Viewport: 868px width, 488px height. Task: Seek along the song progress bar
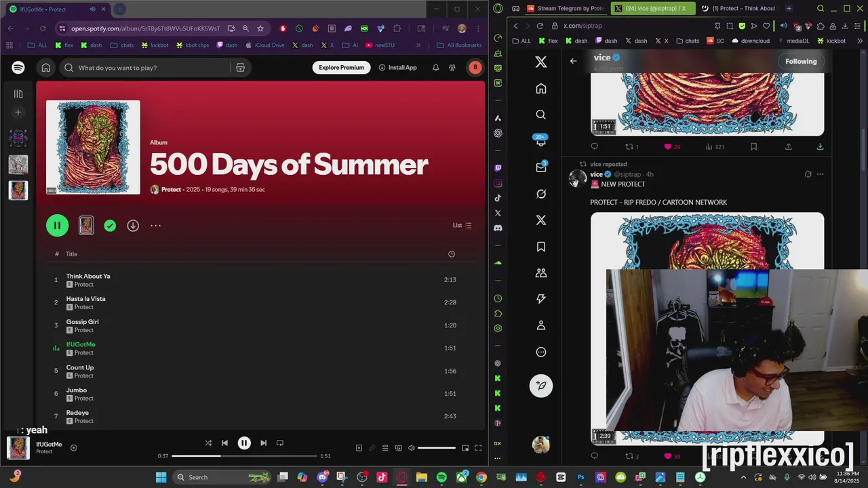coord(244,455)
